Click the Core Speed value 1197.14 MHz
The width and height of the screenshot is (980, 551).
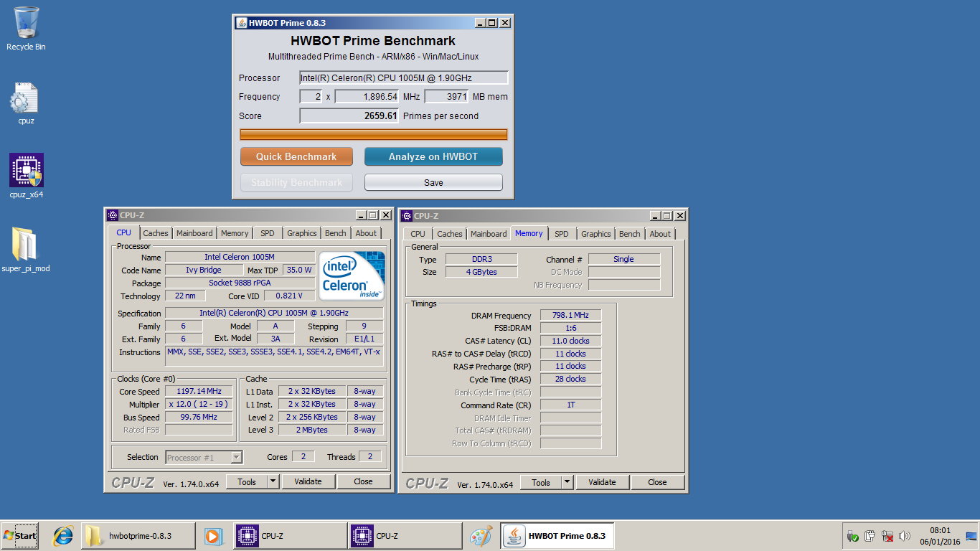[x=199, y=391]
